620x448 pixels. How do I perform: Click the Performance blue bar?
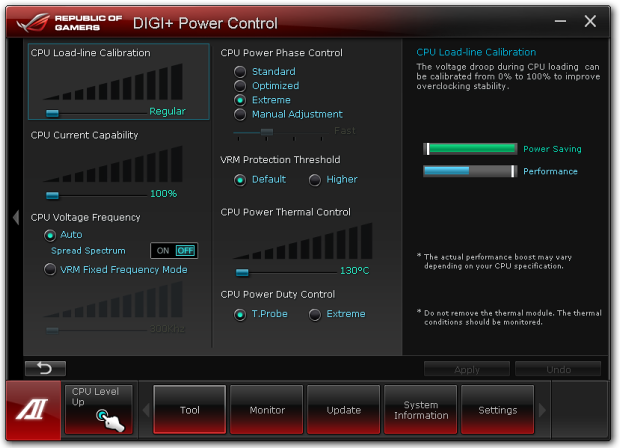pos(470,171)
